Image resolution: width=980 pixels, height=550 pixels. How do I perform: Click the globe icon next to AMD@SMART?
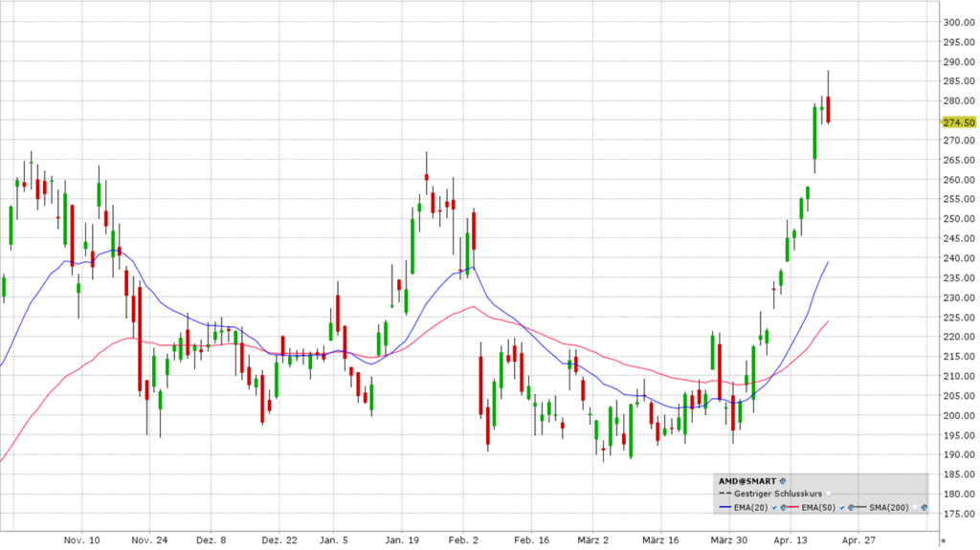tap(783, 481)
